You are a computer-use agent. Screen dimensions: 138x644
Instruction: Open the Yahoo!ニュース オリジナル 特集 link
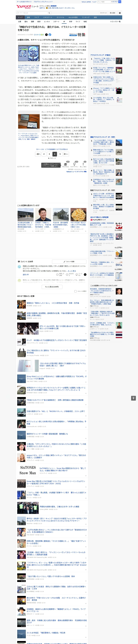(76, 172)
